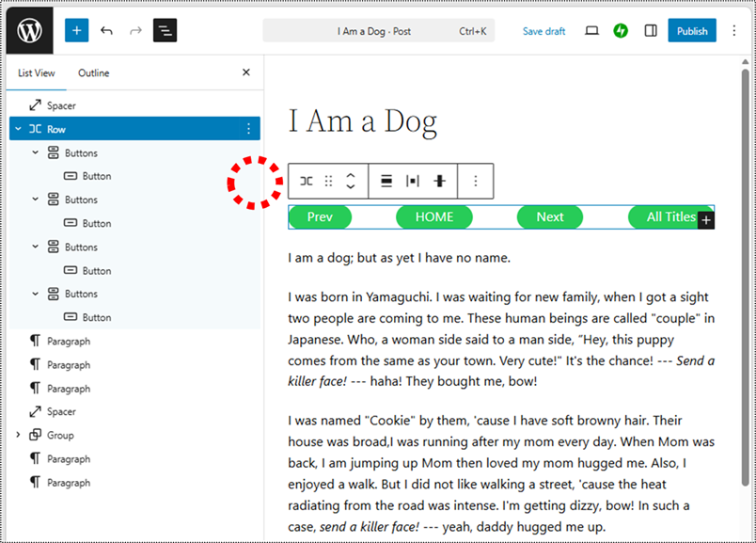Toggle the Settings sidebar panel icon
This screenshot has height=543, width=756.
[651, 31]
